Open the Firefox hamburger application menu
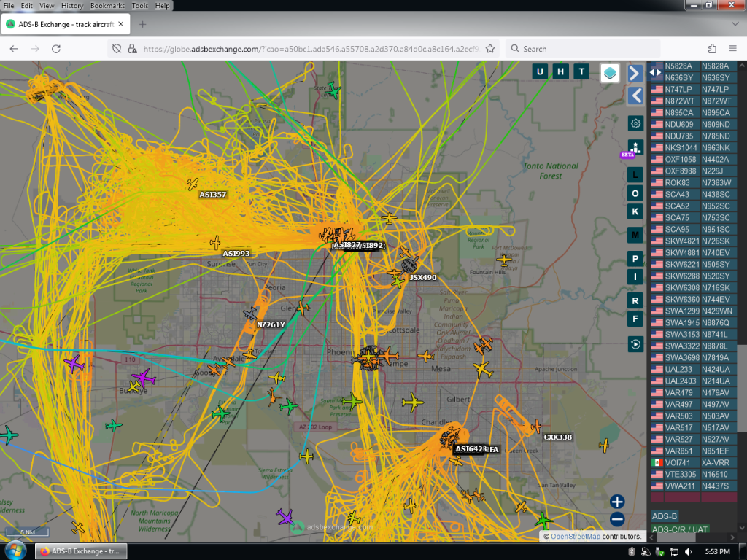This screenshot has height=560, width=747. coord(733,49)
